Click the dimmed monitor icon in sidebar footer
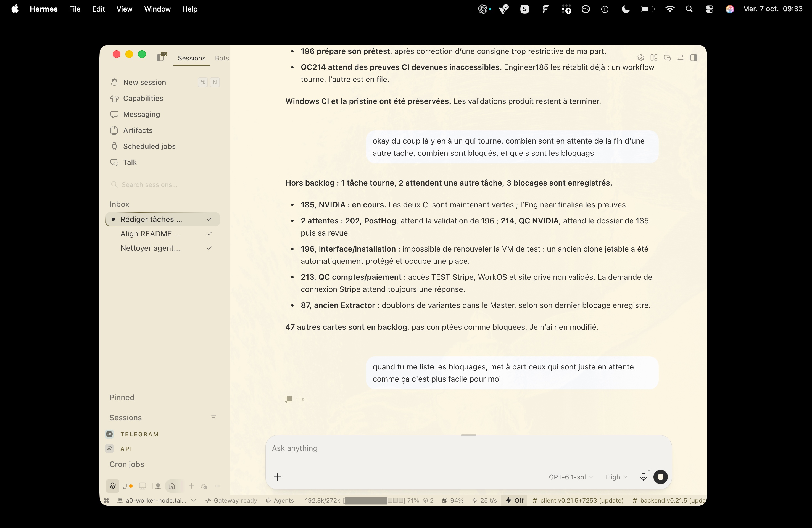The image size is (812, 528). coord(143,486)
